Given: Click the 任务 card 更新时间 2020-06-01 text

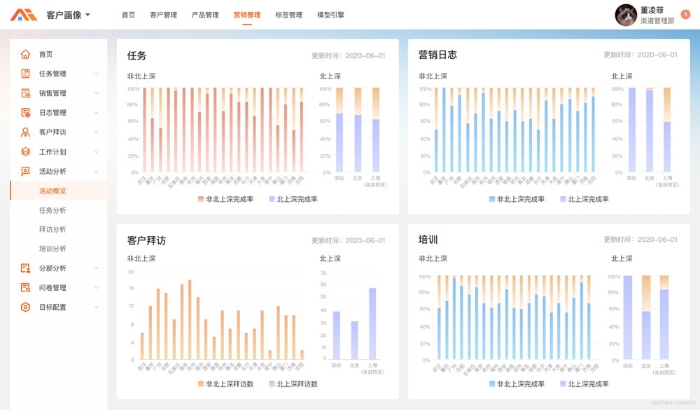Looking at the screenshot, I should pyautogui.click(x=348, y=56).
